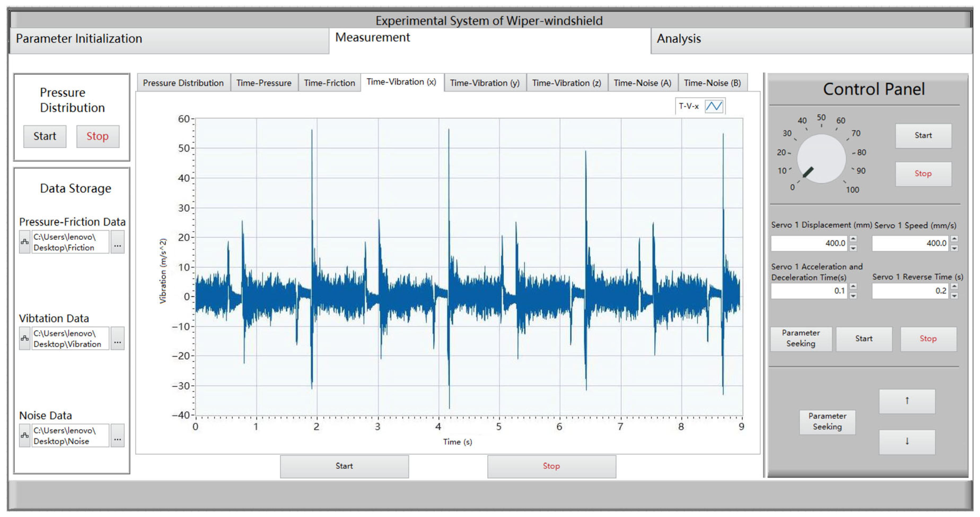The height and width of the screenshot is (517, 980).
Task: Browse for Pressure-Friction Data folder
Action: pos(117,242)
